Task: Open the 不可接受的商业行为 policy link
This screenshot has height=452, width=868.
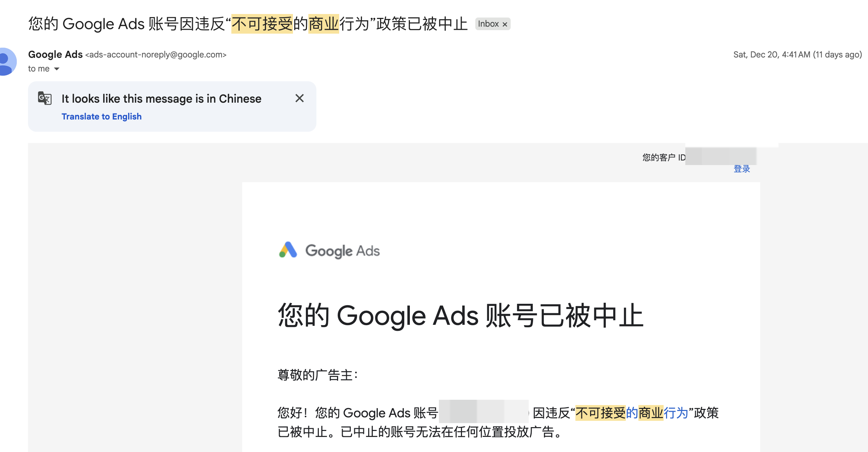Action: 632,413
